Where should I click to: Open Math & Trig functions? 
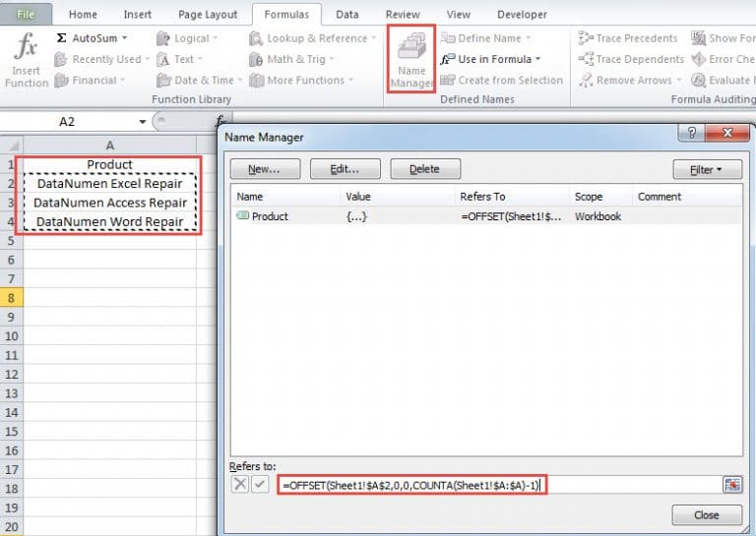(x=291, y=59)
